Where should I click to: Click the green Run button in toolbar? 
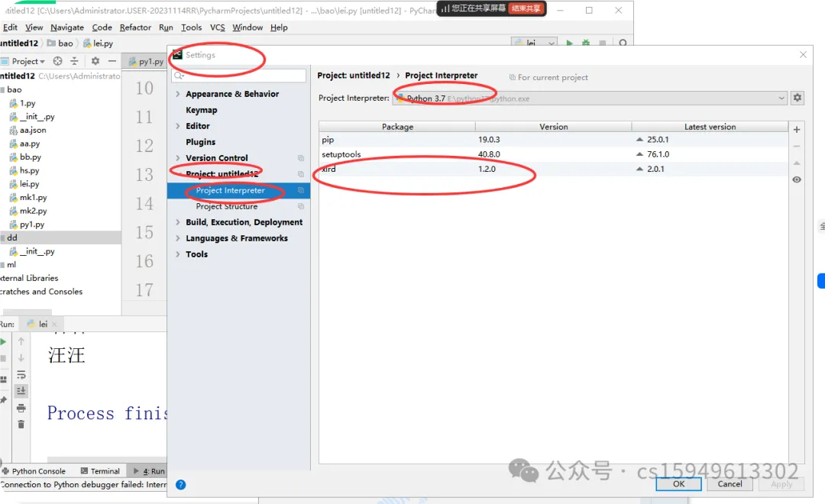coord(569,43)
